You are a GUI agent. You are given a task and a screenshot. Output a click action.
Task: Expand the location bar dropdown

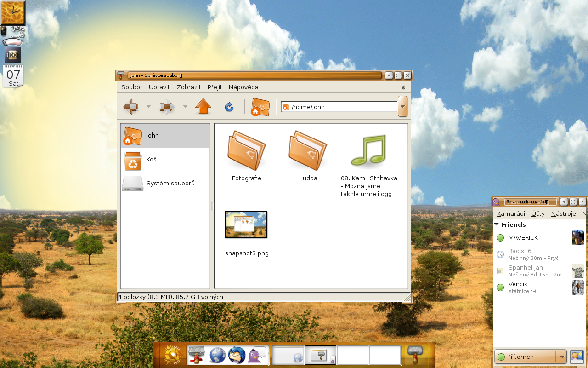point(403,107)
